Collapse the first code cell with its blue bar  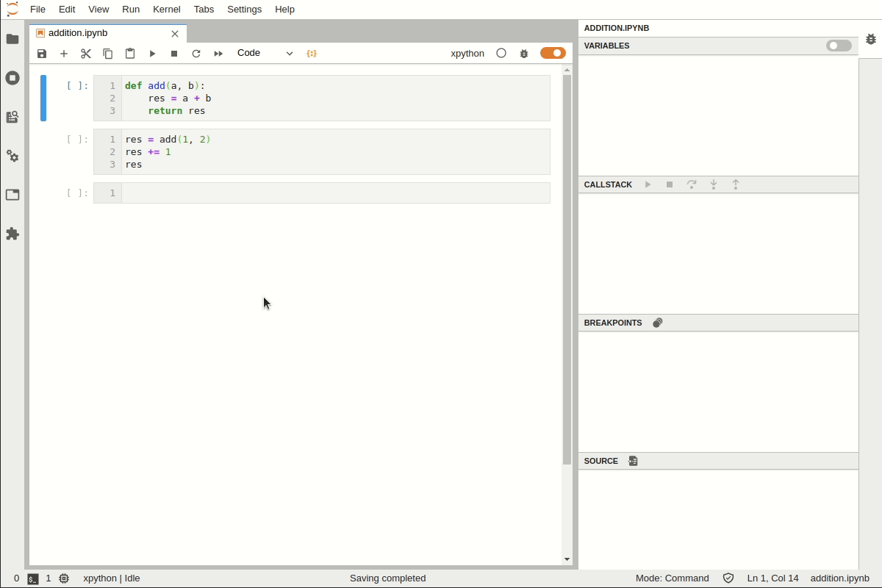tap(44, 97)
